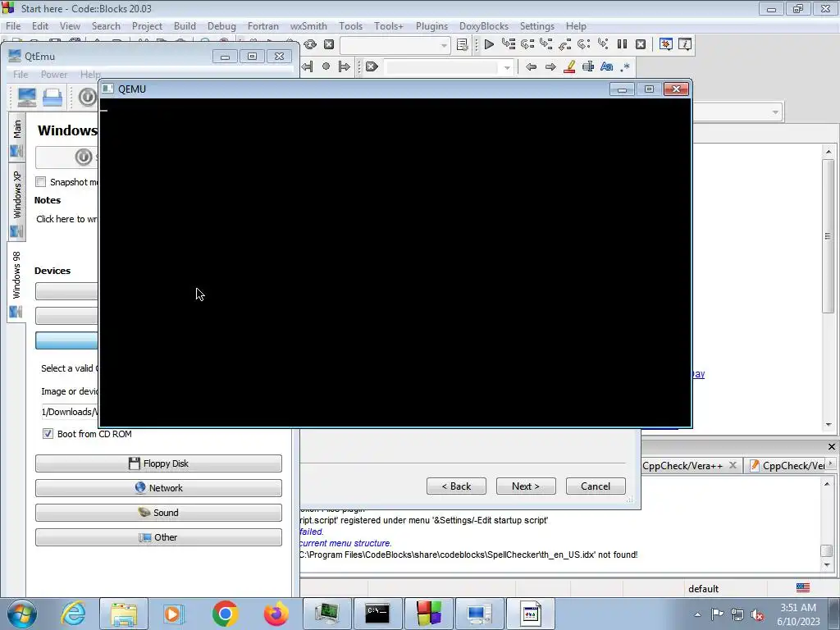Click the Clear search box icon

click(372, 67)
